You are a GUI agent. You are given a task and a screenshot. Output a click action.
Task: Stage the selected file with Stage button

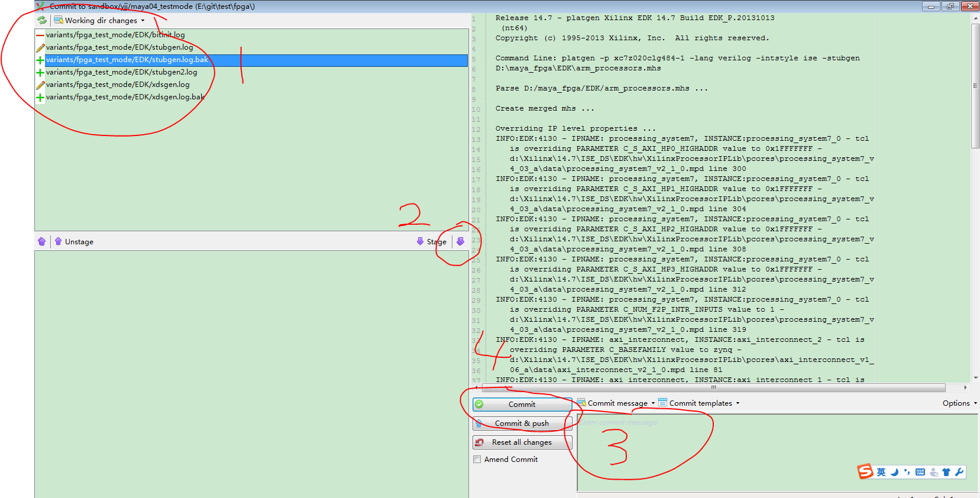click(x=432, y=241)
